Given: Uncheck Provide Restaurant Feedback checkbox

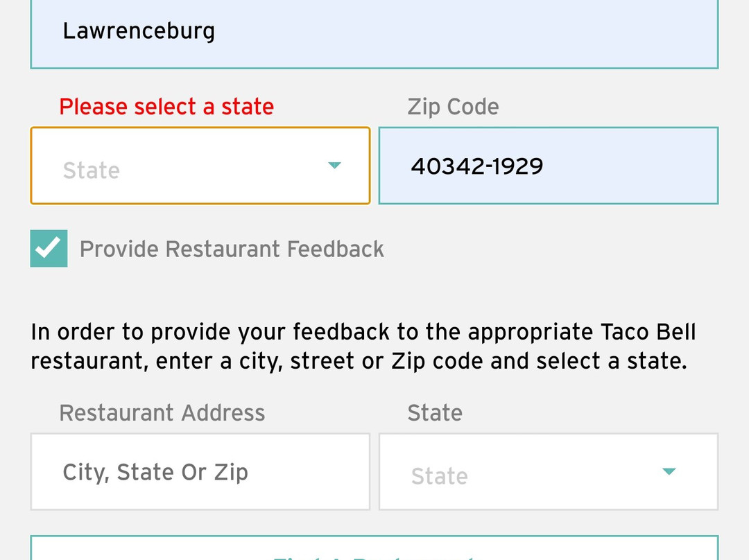Looking at the screenshot, I should pos(49,248).
